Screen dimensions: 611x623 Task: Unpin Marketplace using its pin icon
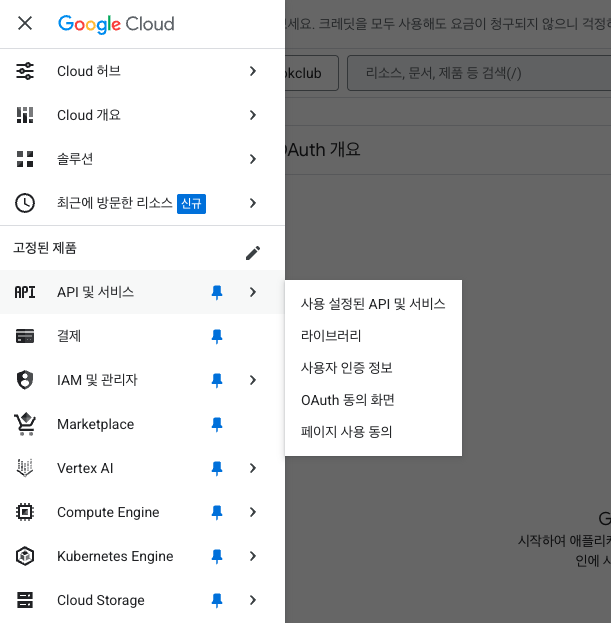(217, 424)
